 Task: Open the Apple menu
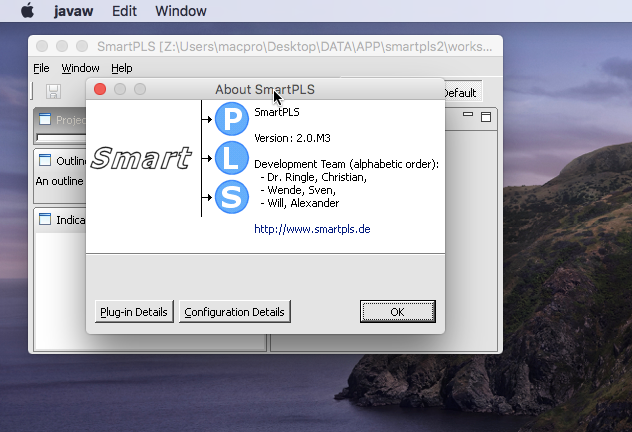pyautogui.click(x=27, y=11)
